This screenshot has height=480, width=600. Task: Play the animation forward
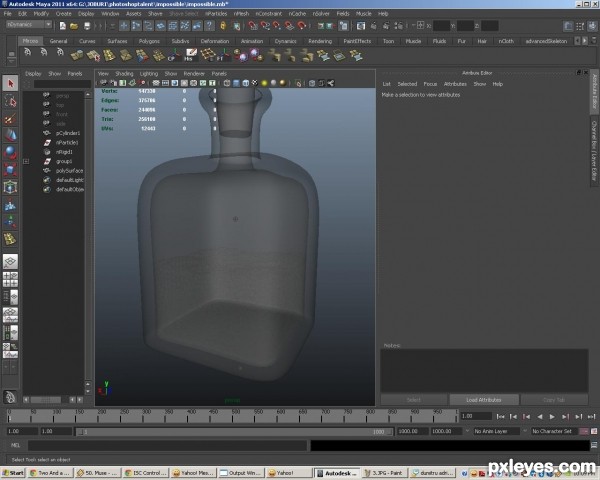pyautogui.click(x=552, y=416)
